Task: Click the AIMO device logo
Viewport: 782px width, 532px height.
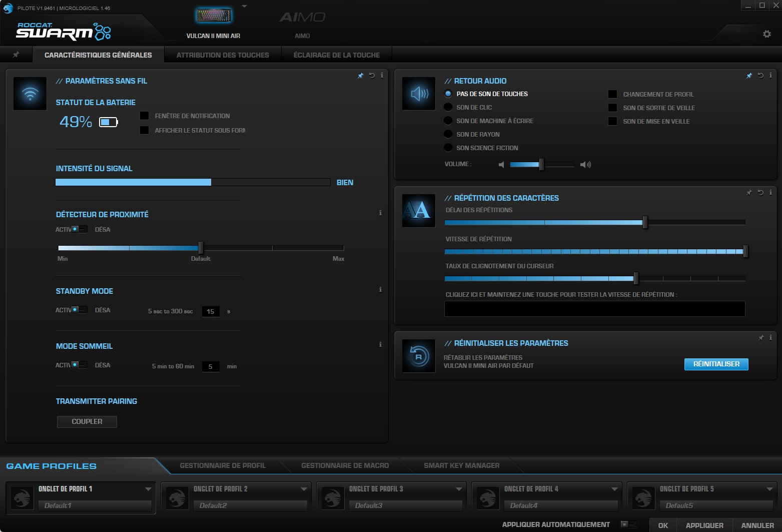Action: coord(302,18)
